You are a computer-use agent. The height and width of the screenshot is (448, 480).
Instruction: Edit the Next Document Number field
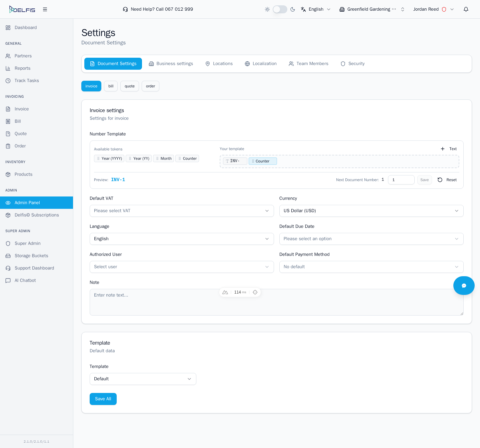[x=401, y=180]
